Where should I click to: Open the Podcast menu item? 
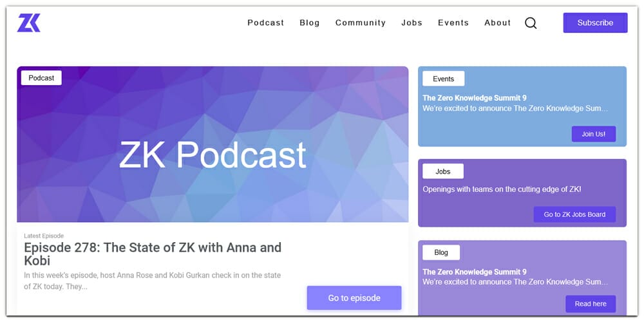tap(265, 23)
